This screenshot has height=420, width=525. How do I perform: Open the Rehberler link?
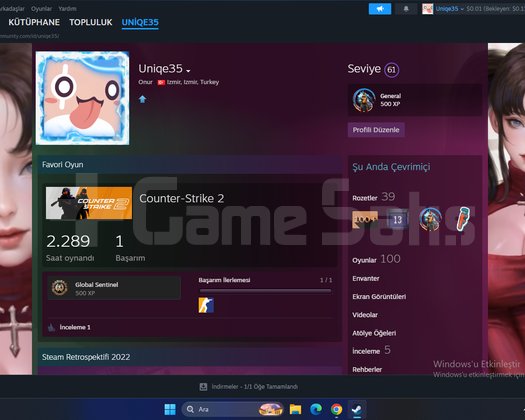coord(367,369)
